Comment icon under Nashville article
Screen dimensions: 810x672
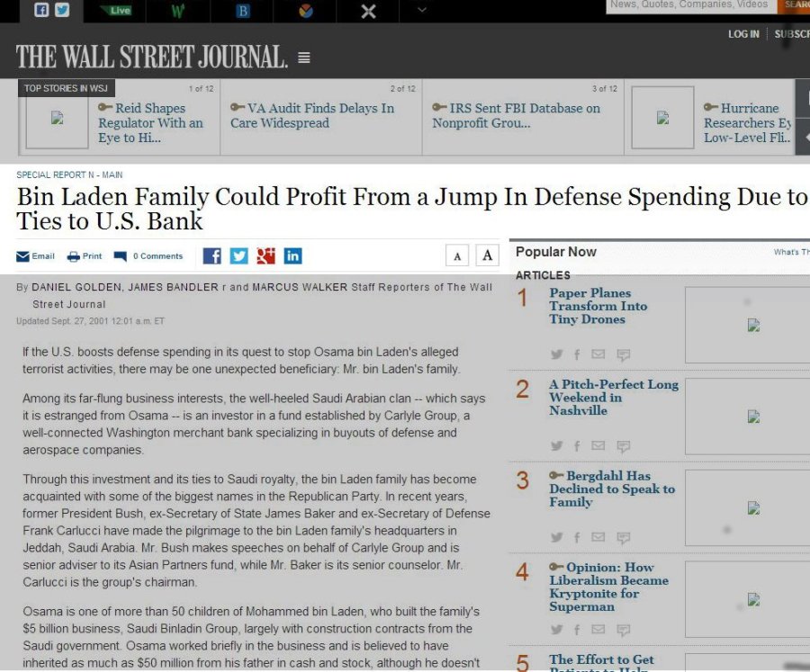[x=624, y=446]
